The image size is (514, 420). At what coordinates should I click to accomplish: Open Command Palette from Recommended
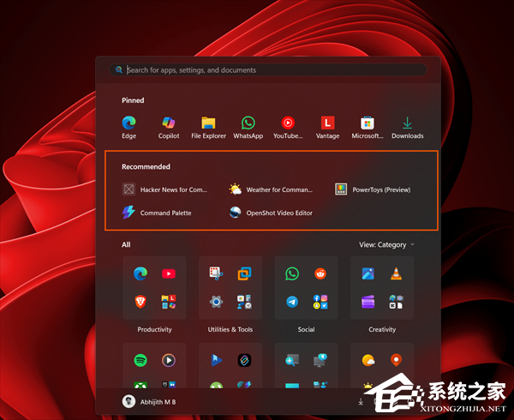[x=157, y=213]
